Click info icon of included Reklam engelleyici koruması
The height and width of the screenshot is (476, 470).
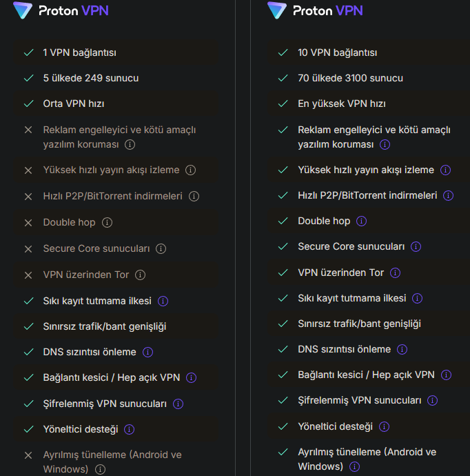pyautogui.click(x=385, y=145)
